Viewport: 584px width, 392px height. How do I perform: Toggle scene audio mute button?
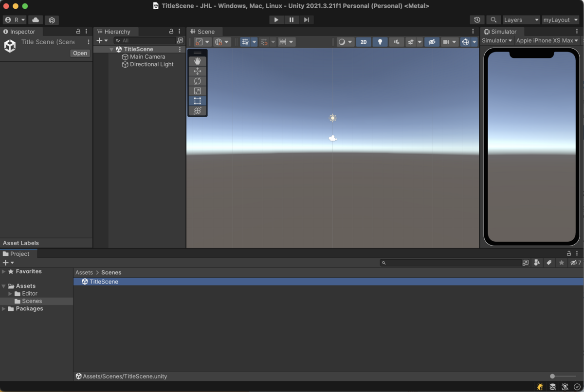click(397, 42)
